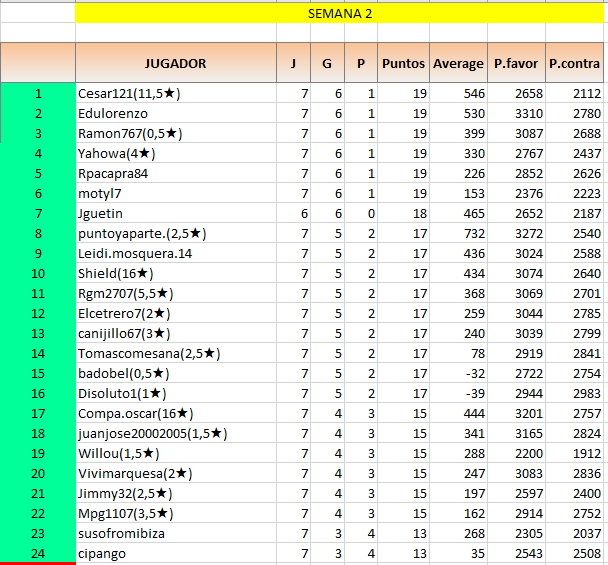608x565 pixels.
Task: Select the P.contra value 1912 cell
Action: coord(574,454)
